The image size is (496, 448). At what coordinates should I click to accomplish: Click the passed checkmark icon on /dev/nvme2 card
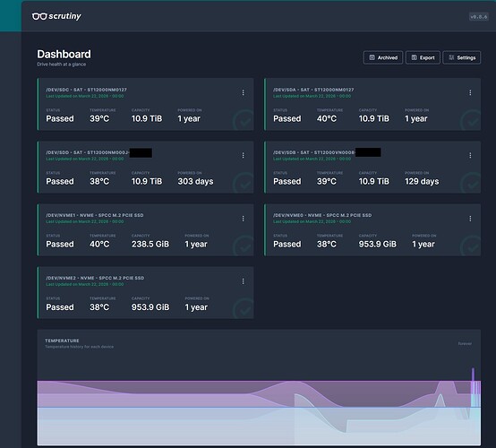click(244, 309)
